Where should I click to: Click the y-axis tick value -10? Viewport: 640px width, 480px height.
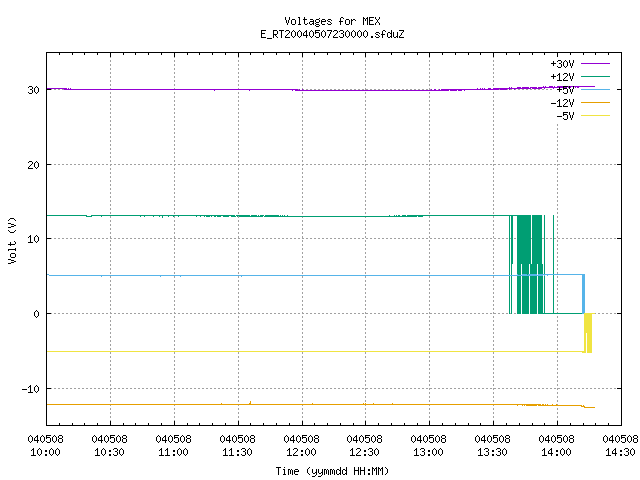(x=31, y=389)
